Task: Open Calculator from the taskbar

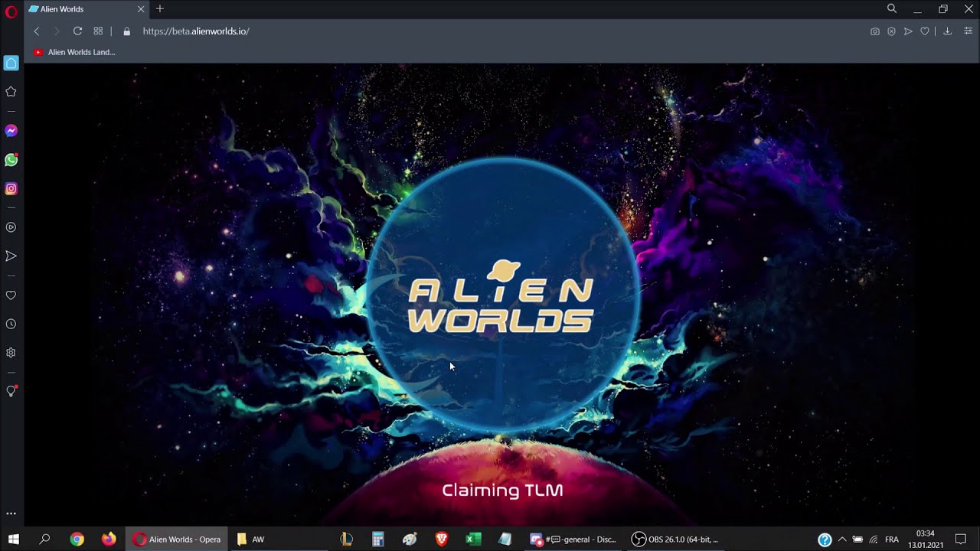Action: [x=378, y=540]
